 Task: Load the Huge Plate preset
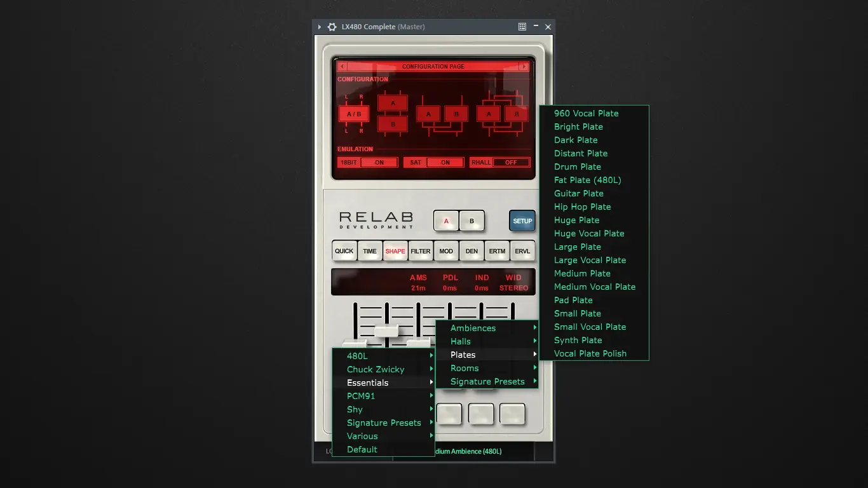pyautogui.click(x=594, y=220)
